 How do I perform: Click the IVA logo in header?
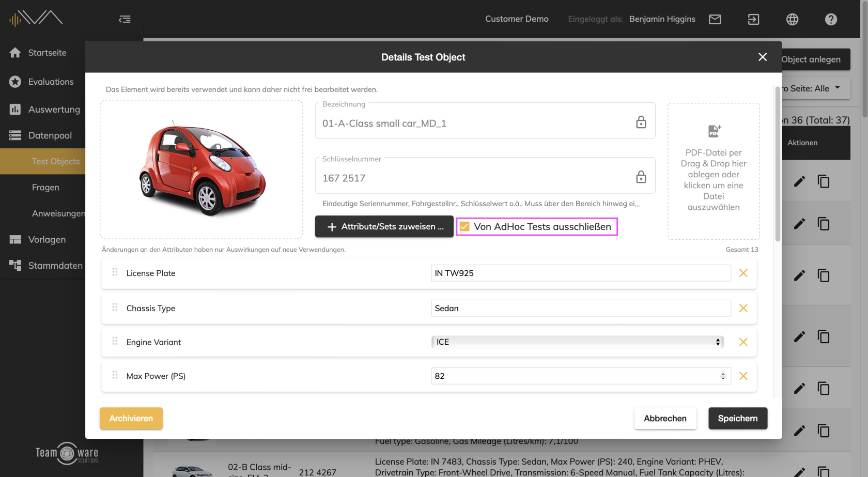click(x=36, y=18)
